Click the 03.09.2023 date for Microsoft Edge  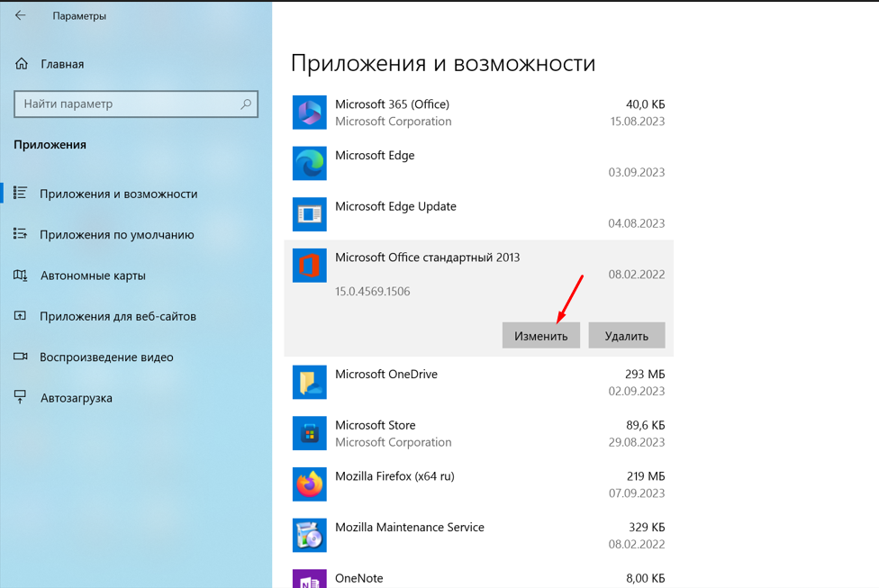point(637,173)
